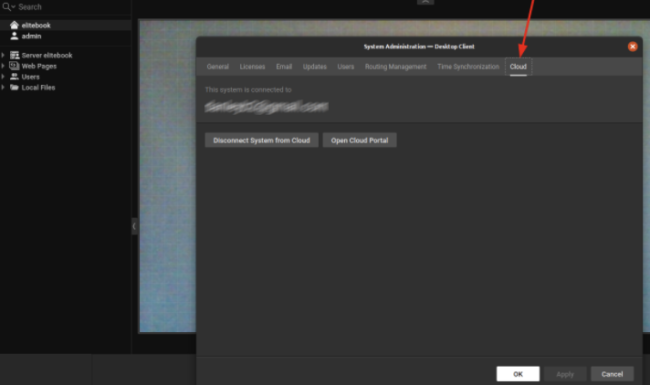The height and width of the screenshot is (385, 650).
Task: Switch to the Licenses tab
Action: 252,67
